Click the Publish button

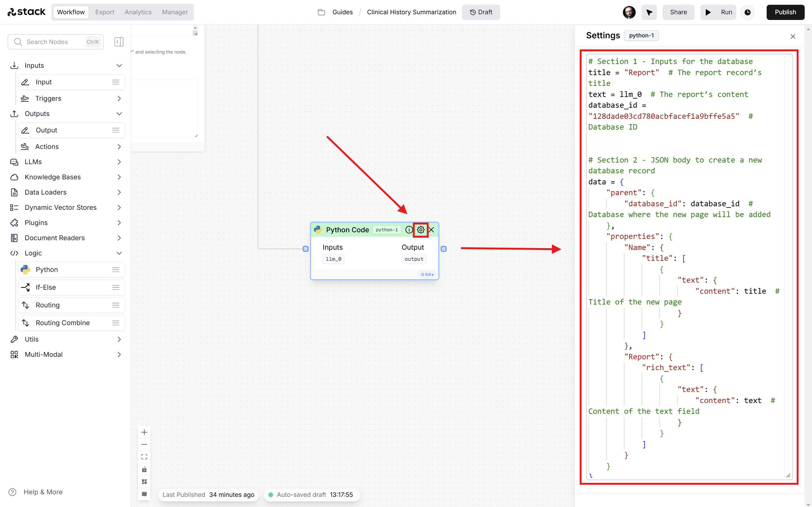click(x=785, y=12)
